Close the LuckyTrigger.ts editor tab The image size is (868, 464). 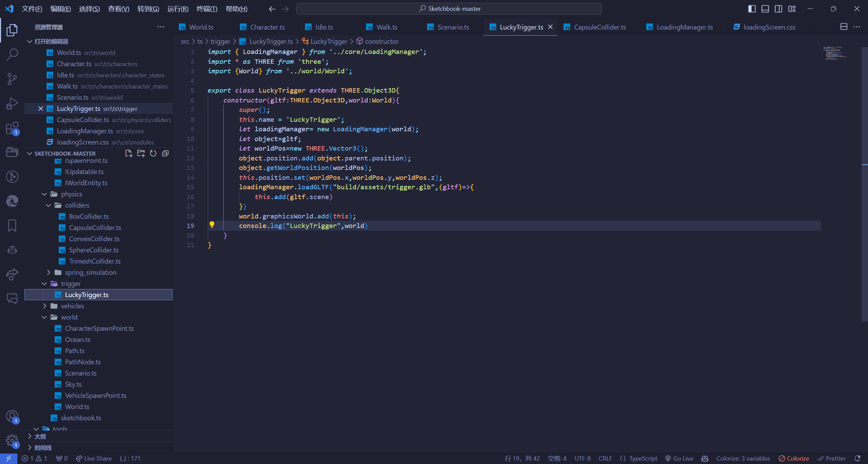point(550,27)
